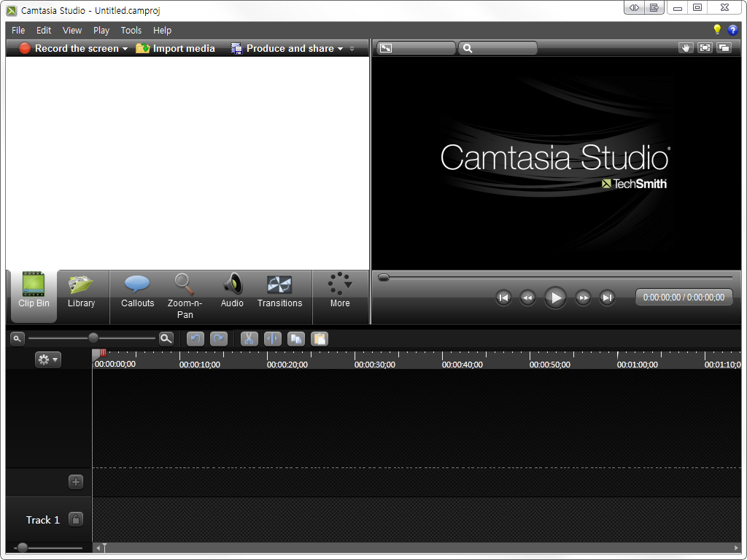Open the File menu
This screenshot has width=747, height=560.
coord(18,31)
